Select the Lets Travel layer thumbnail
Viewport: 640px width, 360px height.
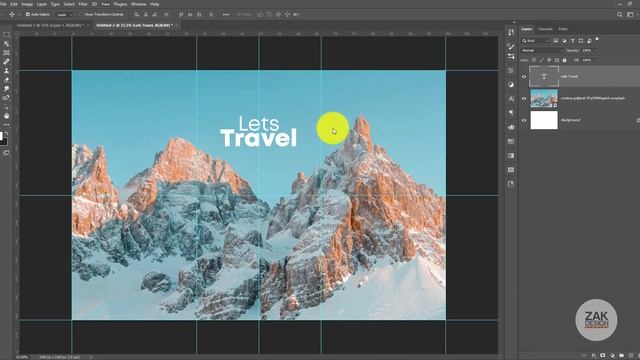(544, 76)
